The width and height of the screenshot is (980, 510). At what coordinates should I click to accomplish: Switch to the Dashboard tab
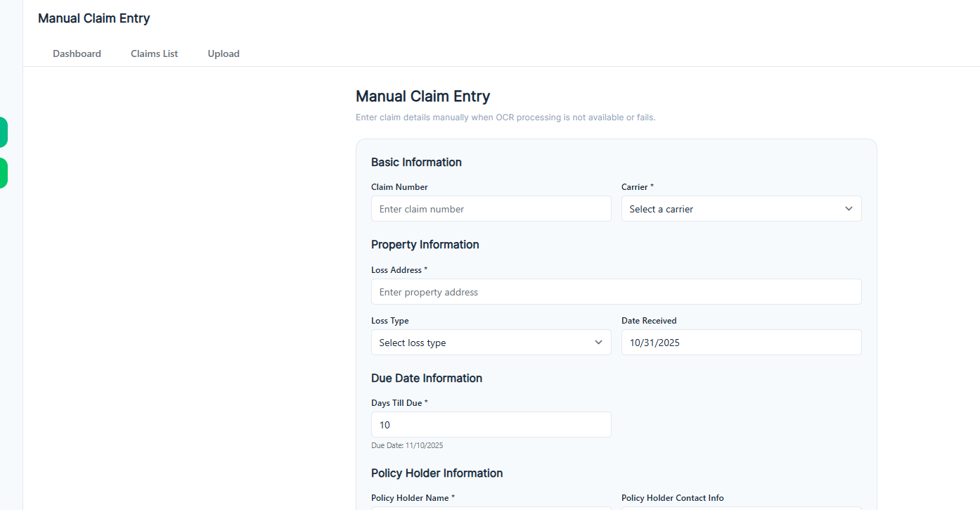77,53
